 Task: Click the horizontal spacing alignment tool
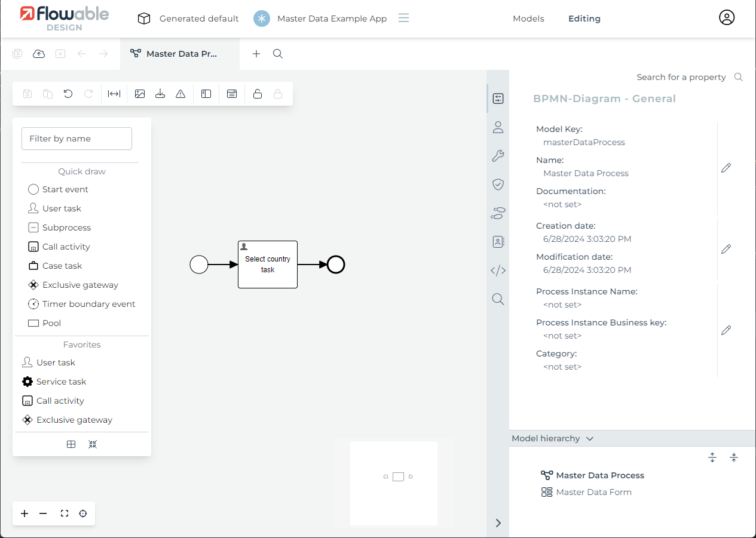click(114, 94)
